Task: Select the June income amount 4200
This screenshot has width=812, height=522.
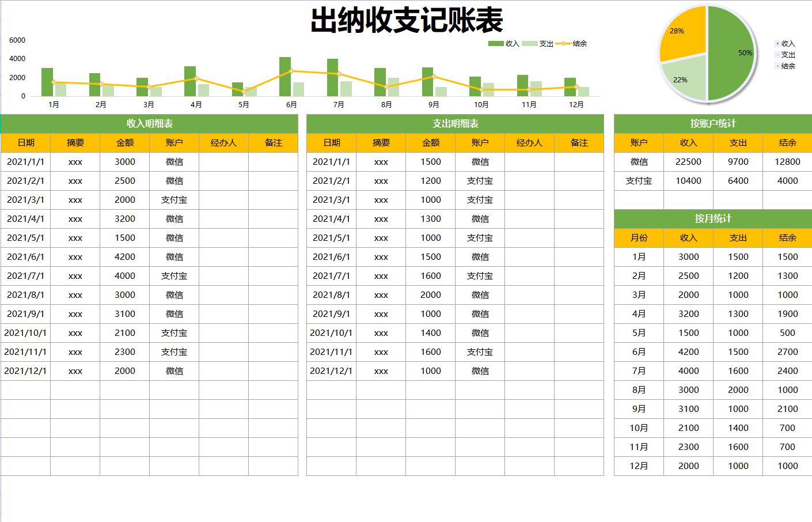Action: coord(124,256)
